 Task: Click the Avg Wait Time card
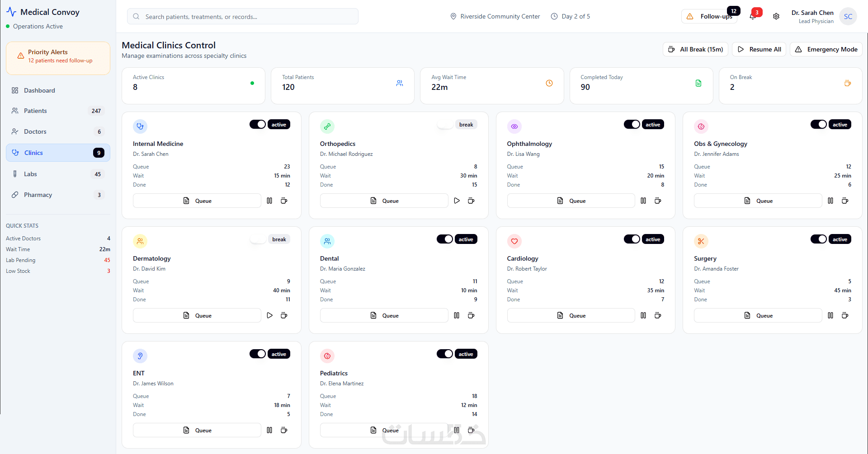coord(492,86)
